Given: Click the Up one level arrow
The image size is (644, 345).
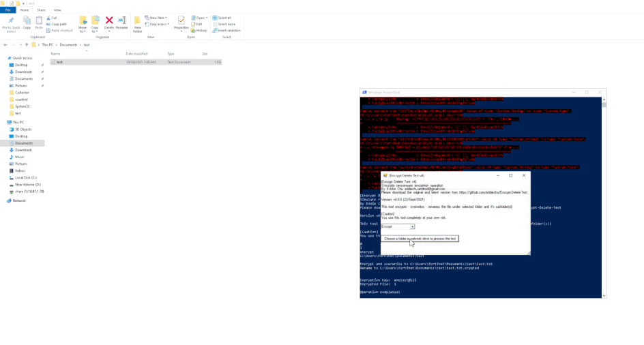Looking at the screenshot, I should (x=27, y=45).
